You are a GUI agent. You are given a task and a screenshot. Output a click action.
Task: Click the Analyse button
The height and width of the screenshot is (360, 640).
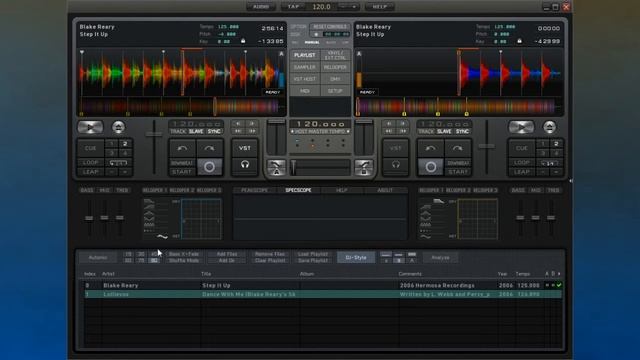point(440,258)
